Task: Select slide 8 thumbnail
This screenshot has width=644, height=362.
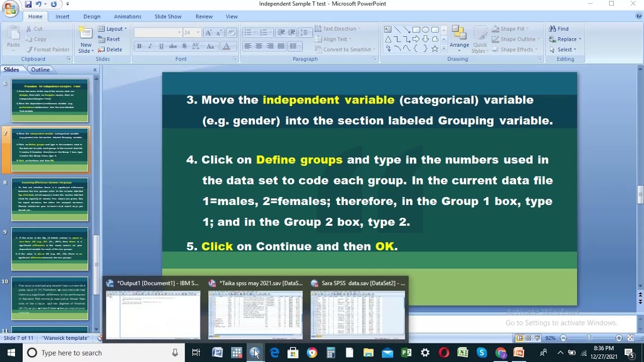Action: point(50,200)
